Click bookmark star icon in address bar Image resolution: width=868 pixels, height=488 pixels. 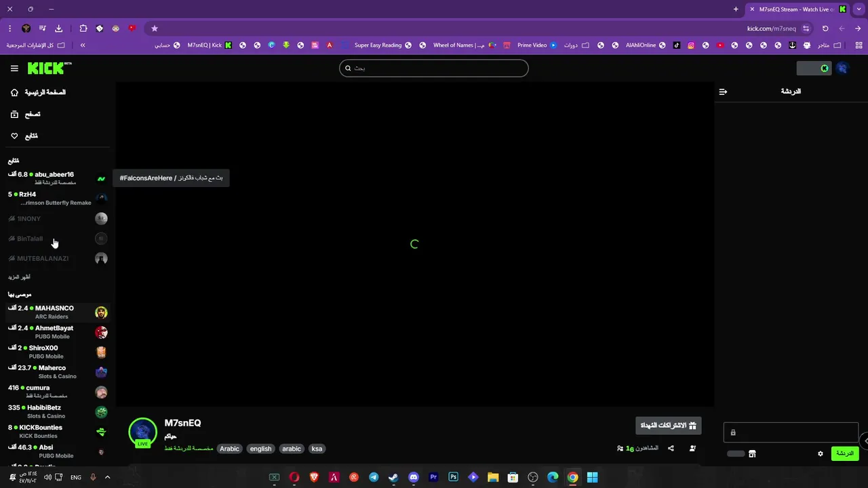click(x=155, y=28)
